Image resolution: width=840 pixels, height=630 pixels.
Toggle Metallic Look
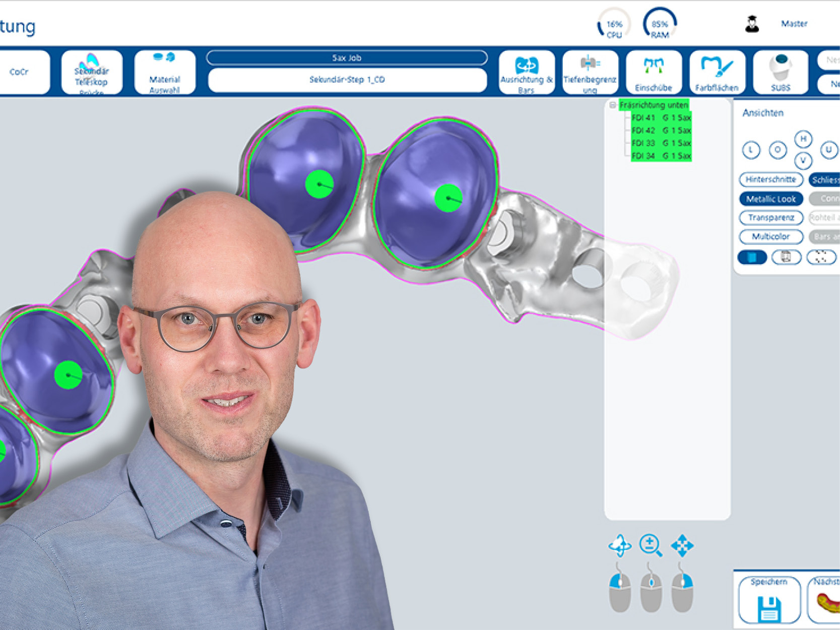point(771,199)
